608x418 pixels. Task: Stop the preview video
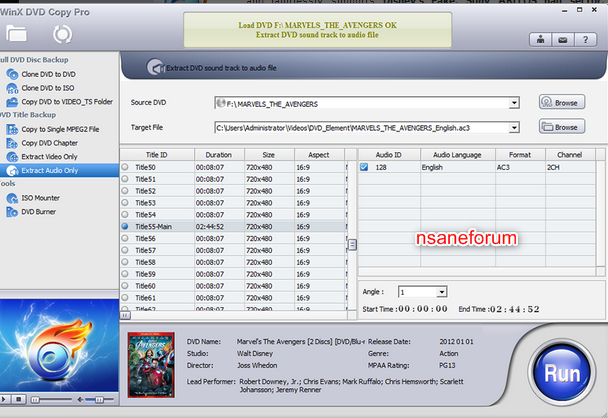click(x=18, y=399)
